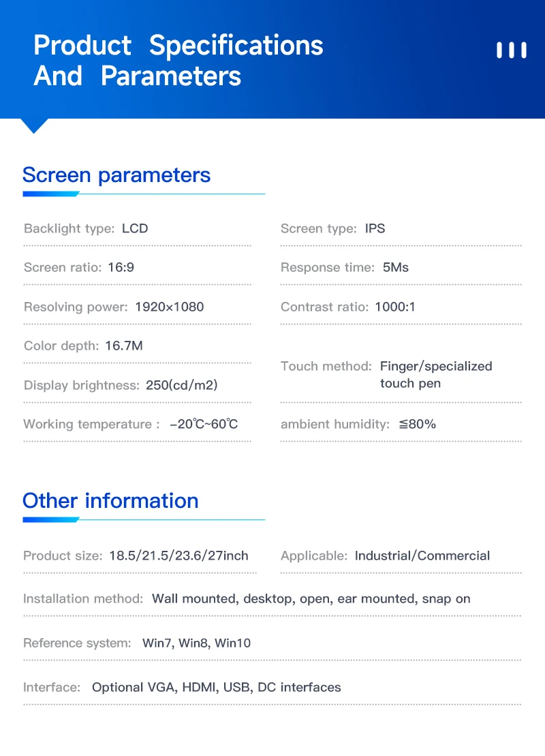
Task: Click the Display brightness 250(cd/m2) value
Action: [x=182, y=385]
